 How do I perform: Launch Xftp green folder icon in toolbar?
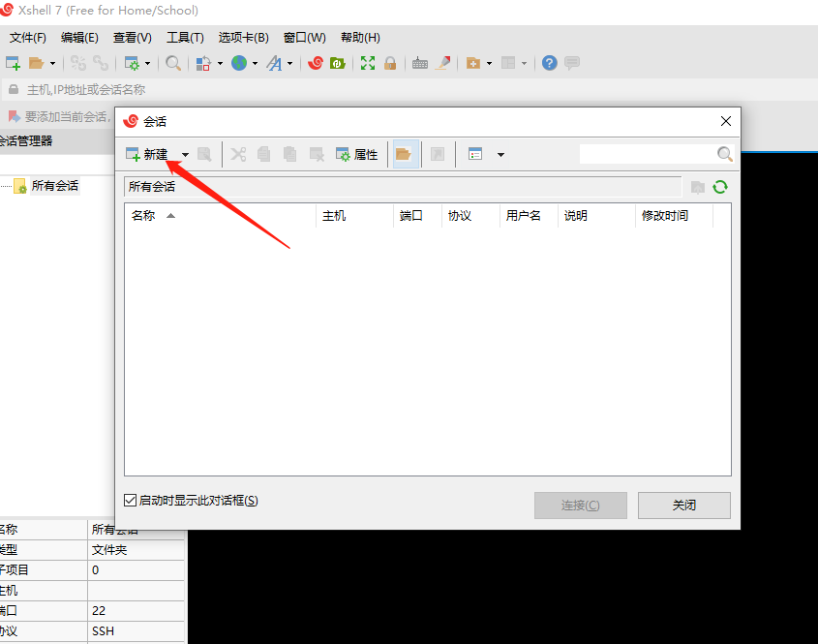coord(338,63)
